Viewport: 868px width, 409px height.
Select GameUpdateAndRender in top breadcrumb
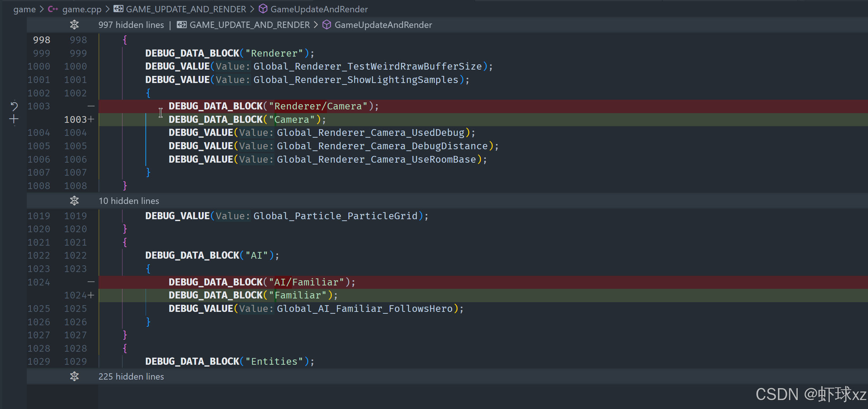point(319,9)
